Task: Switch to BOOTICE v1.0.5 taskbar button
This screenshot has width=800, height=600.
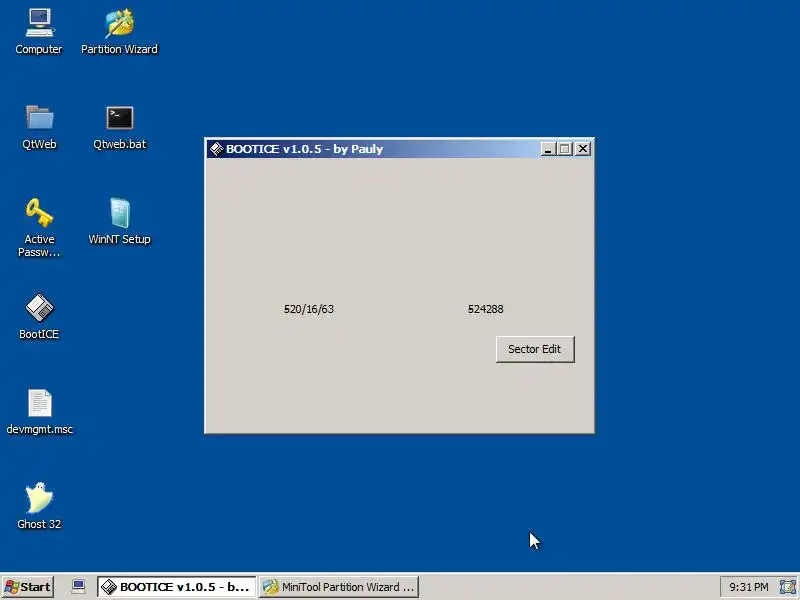Action: click(x=176, y=587)
